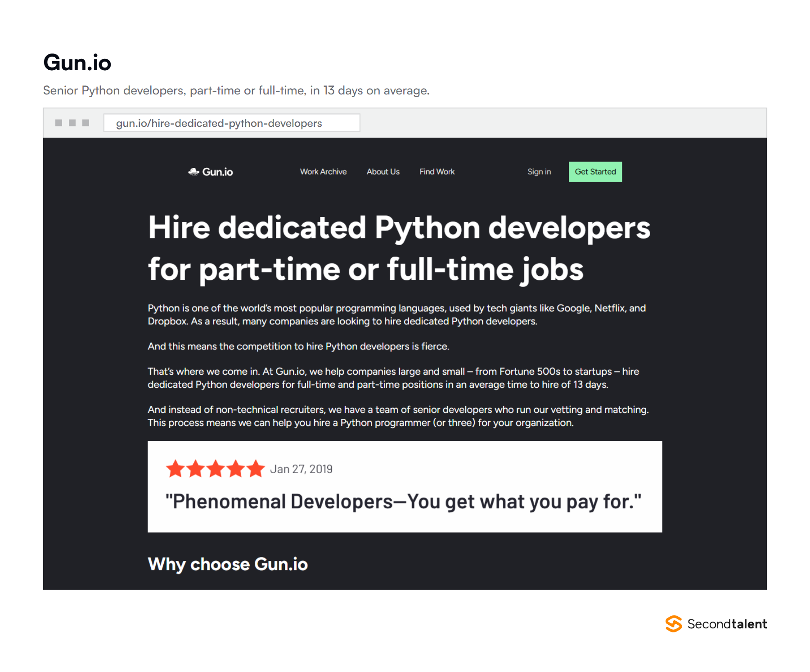Open the About Us page
Image resolution: width=810 pixels, height=672 pixels.
tap(383, 172)
